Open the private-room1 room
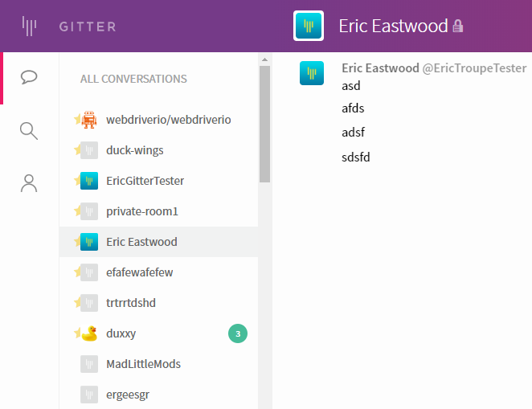The height and width of the screenshot is (409, 532). click(x=158, y=211)
